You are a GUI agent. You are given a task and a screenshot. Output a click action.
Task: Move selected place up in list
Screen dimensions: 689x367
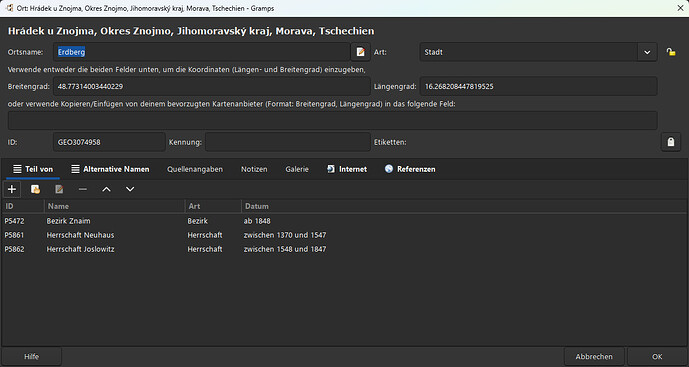tap(106, 189)
